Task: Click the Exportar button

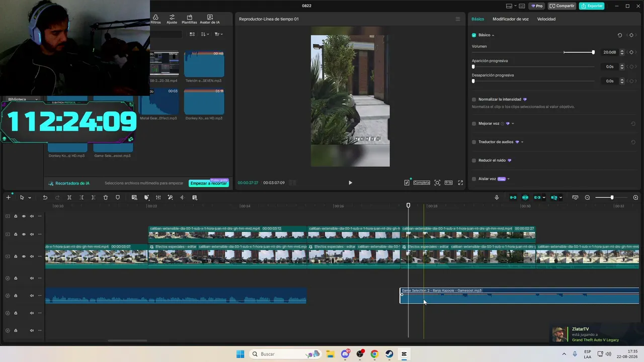Action: pos(592,6)
